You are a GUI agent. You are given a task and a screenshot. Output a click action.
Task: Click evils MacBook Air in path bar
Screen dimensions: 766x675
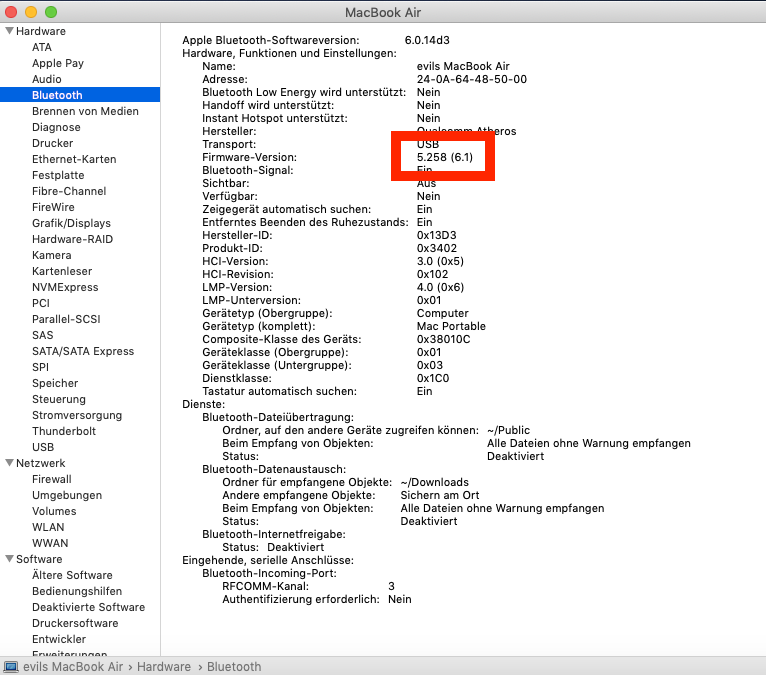(x=73, y=667)
